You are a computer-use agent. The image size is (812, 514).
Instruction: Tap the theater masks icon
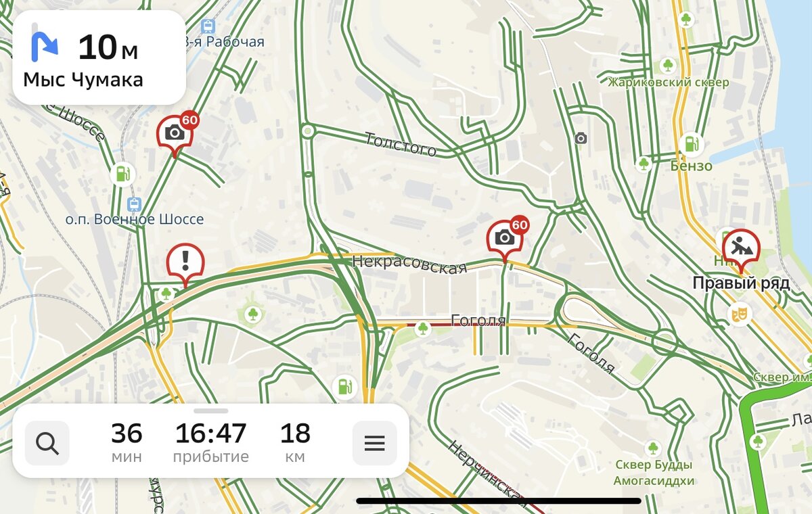(x=738, y=313)
